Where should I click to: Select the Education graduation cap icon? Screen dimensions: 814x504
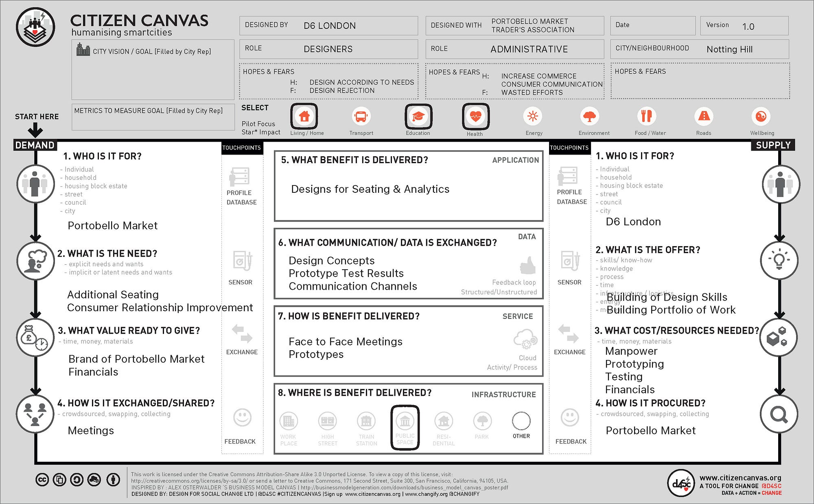click(418, 116)
